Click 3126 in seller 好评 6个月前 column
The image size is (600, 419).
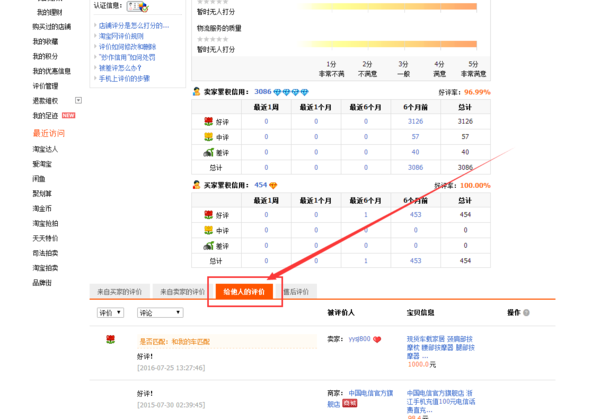click(415, 121)
